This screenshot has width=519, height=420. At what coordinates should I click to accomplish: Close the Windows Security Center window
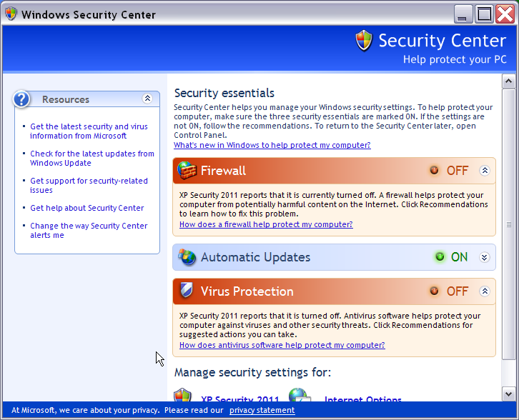(505, 14)
